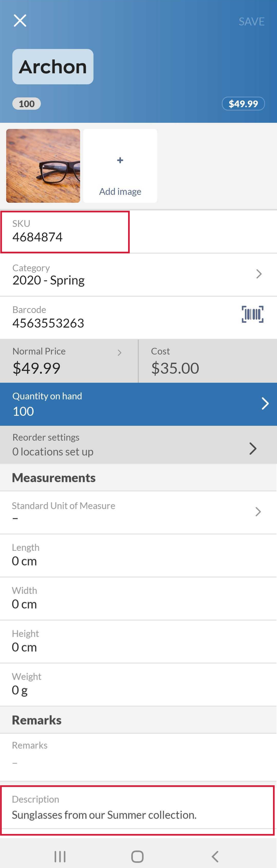Select the Remarks section header
The width and height of the screenshot is (277, 868).
tap(36, 720)
